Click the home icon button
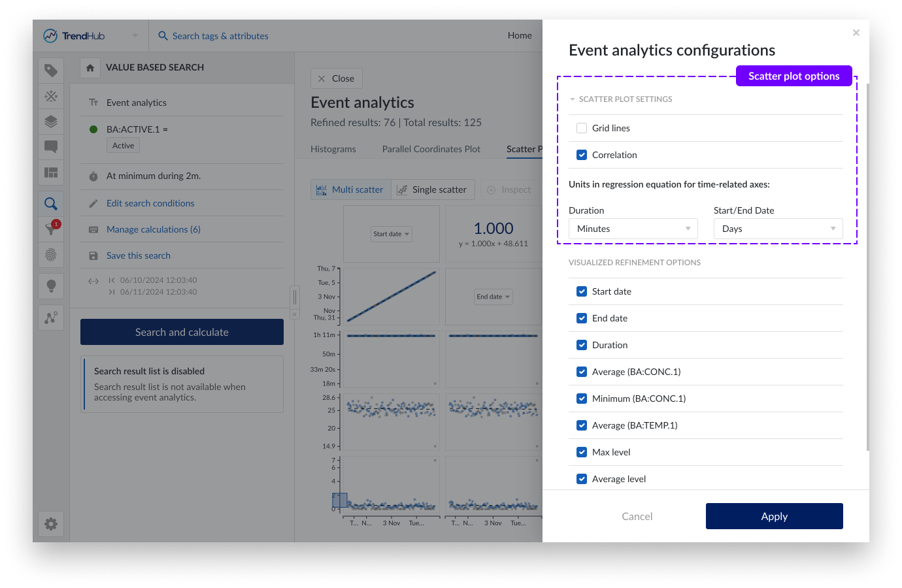The image size is (902, 588). [90, 68]
